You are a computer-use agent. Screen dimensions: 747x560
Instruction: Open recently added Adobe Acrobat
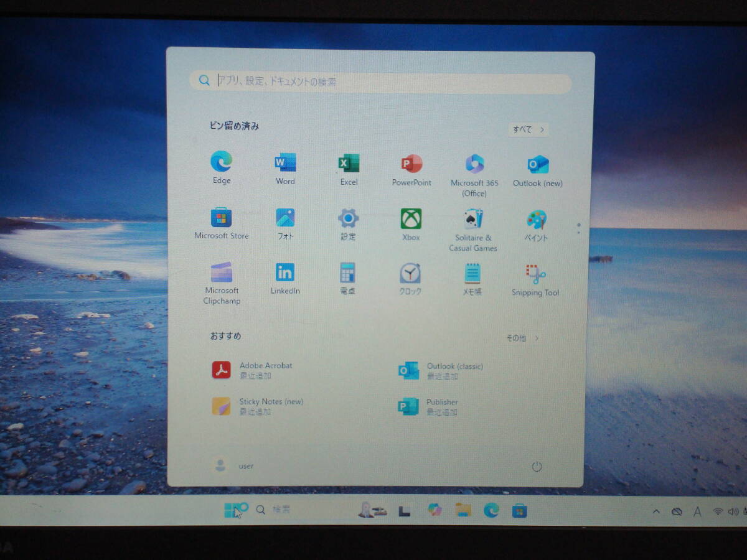[x=255, y=370]
